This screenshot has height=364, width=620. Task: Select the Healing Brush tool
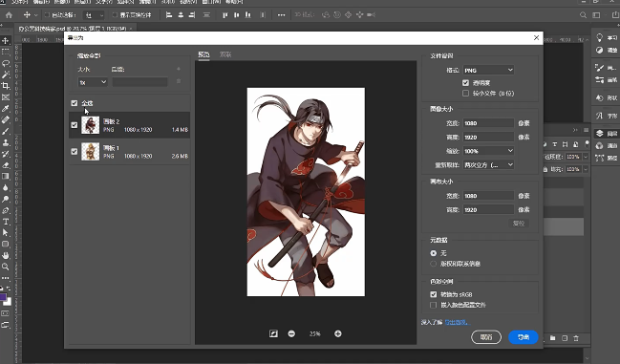tap(6, 119)
